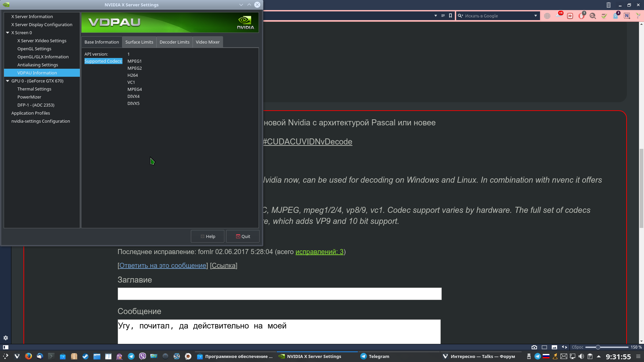Viewport: 644px width, 362px height.
Task: Toggle the Vivaldi side panel button
Action: click(6, 347)
